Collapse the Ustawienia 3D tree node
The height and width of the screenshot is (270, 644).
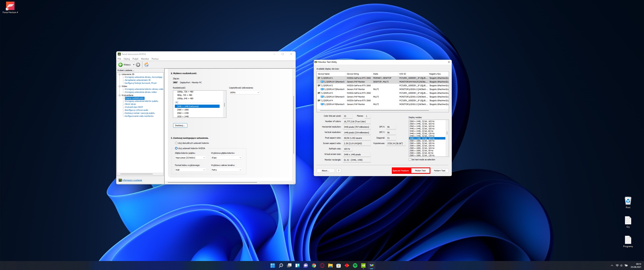[119, 74]
